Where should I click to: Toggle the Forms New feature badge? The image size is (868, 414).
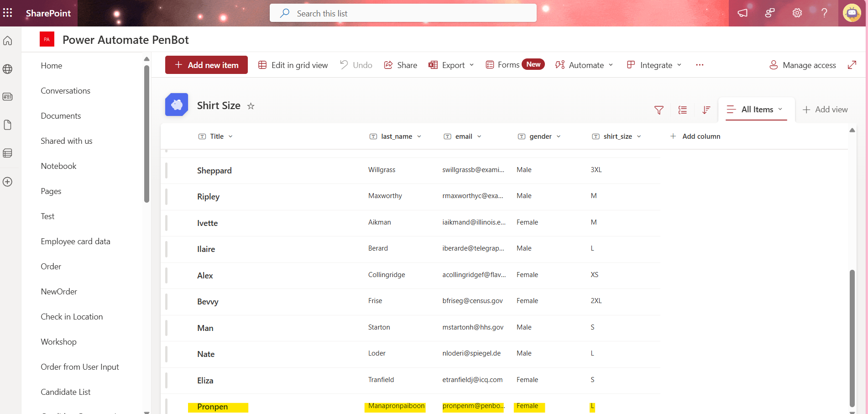533,64
